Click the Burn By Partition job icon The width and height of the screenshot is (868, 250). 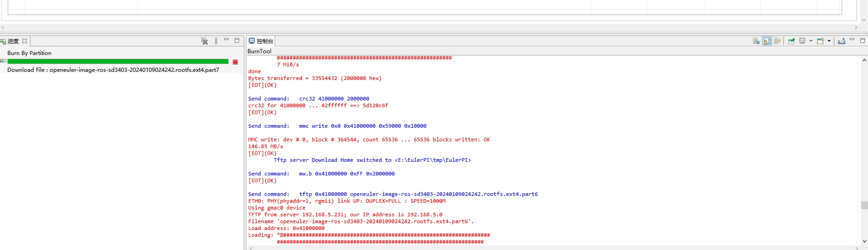(x=3, y=61)
